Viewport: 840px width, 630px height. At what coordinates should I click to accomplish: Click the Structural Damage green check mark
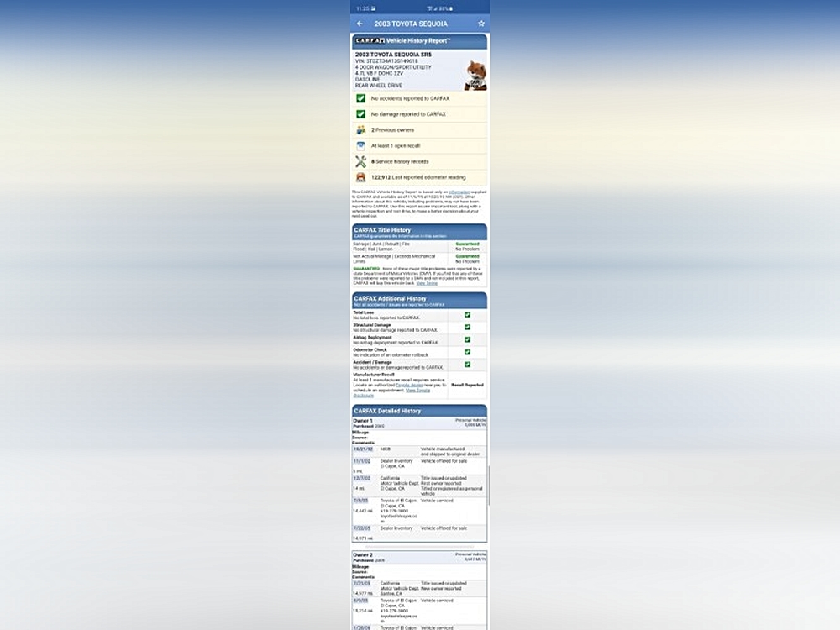(467, 328)
